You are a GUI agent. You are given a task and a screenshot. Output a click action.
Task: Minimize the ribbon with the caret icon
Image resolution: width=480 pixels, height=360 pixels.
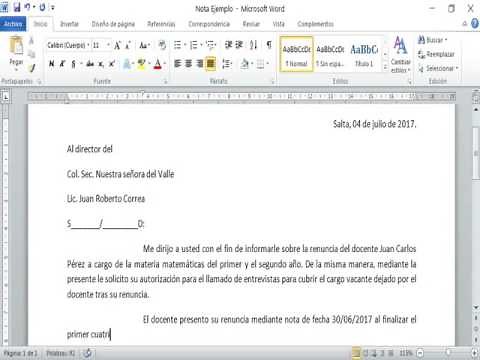(x=465, y=24)
